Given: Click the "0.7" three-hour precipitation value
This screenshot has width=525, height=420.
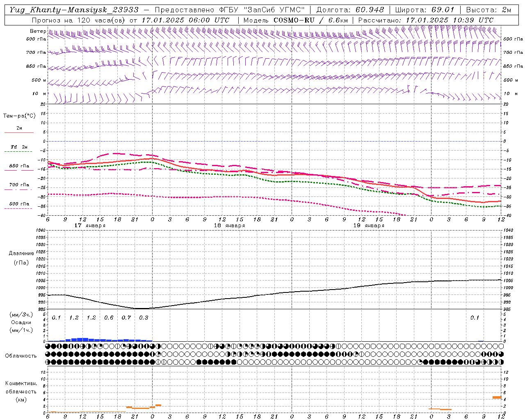Looking at the screenshot, I should [126, 317].
